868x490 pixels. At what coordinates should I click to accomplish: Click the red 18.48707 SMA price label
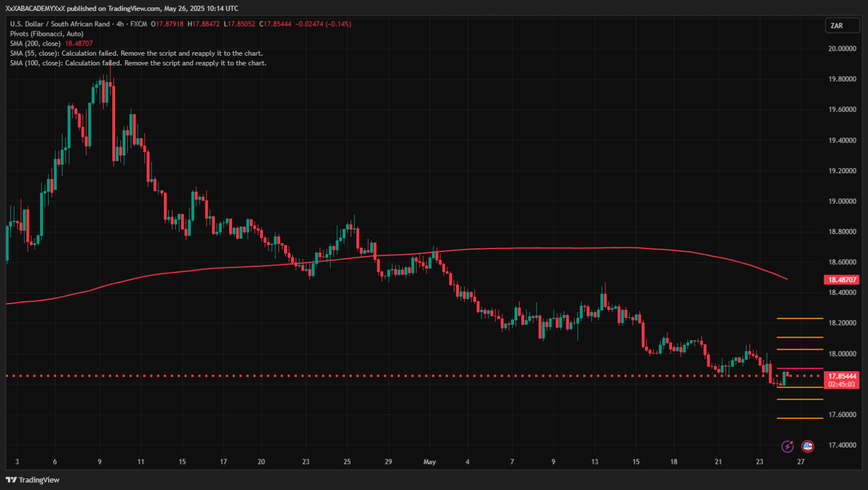coord(841,280)
